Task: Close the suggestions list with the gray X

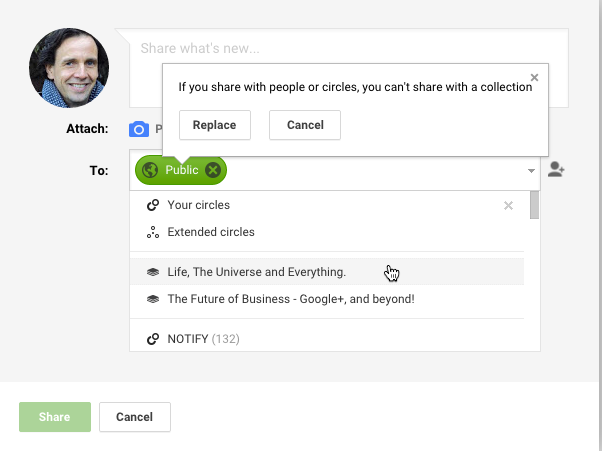Action: 508,206
